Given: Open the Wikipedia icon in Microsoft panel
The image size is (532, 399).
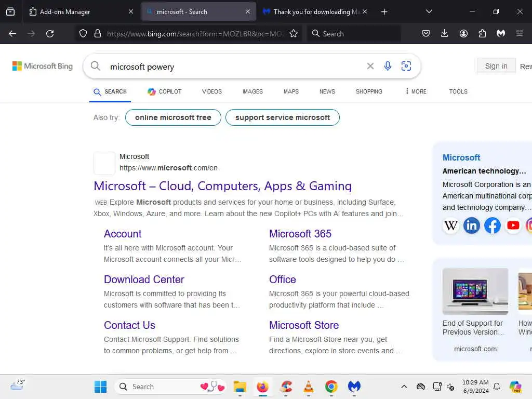Looking at the screenshot, I should click(x=451, y=225).
